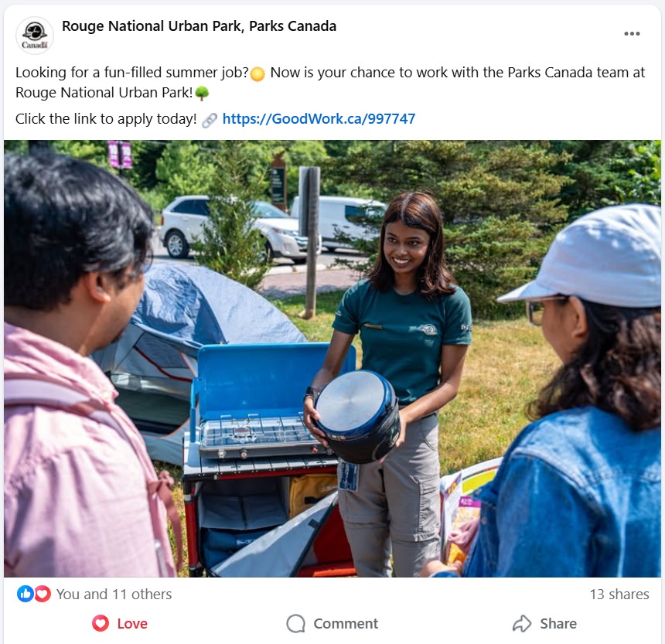The image size is (665, 644).
Task: Open the Rouge National Urban Park page name
Action: (199, 26)
